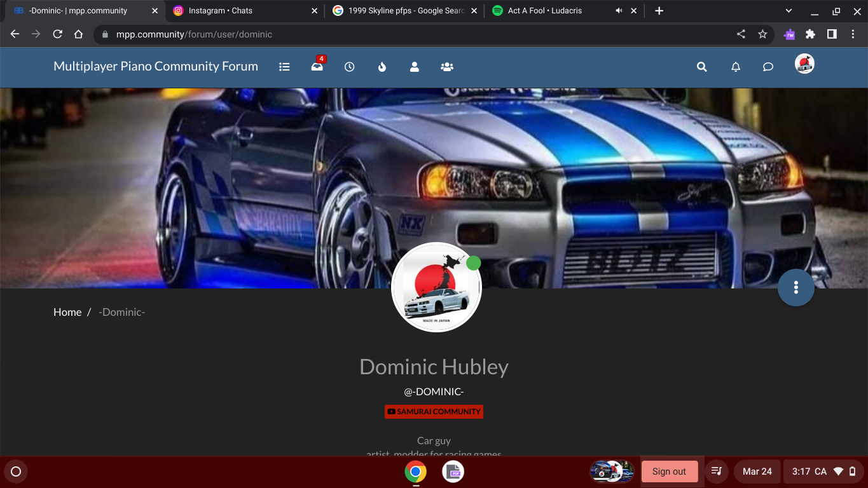
Task: Open Chrome three-dot menu
Action: tap(853, 34)
